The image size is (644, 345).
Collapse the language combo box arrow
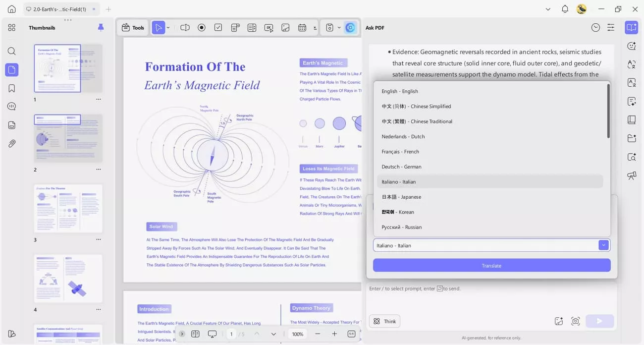pyautogui.click(x=603, y=245)
